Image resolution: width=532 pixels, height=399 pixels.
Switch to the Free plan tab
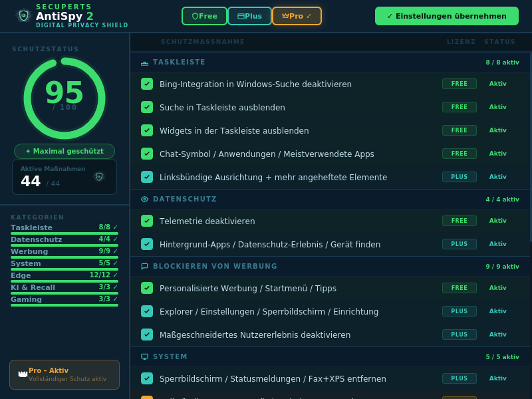click(204, 16)
